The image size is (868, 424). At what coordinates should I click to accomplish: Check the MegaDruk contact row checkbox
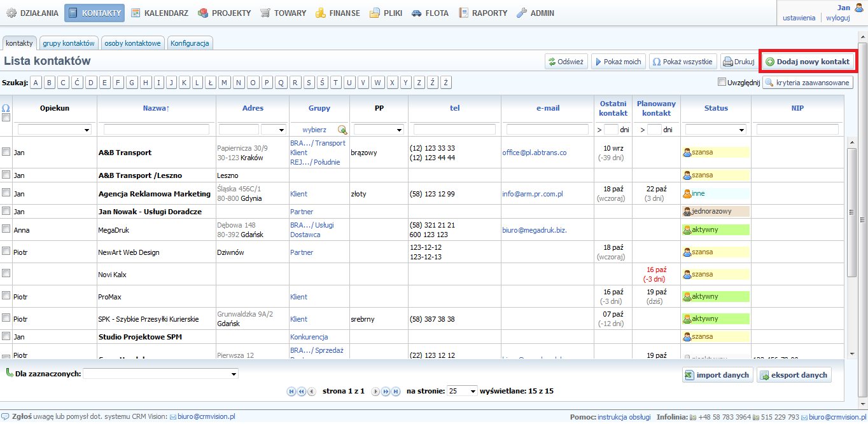pos(6,229)
